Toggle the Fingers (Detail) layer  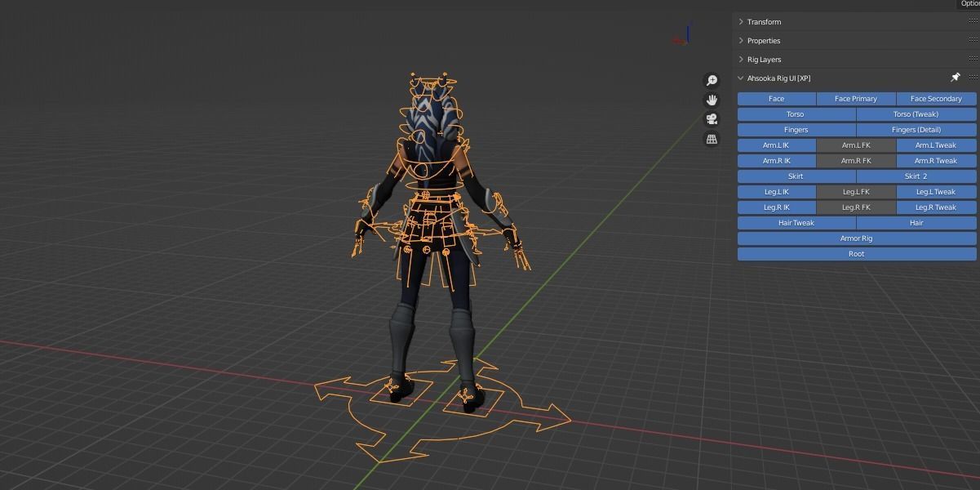(x=916, y=130)
